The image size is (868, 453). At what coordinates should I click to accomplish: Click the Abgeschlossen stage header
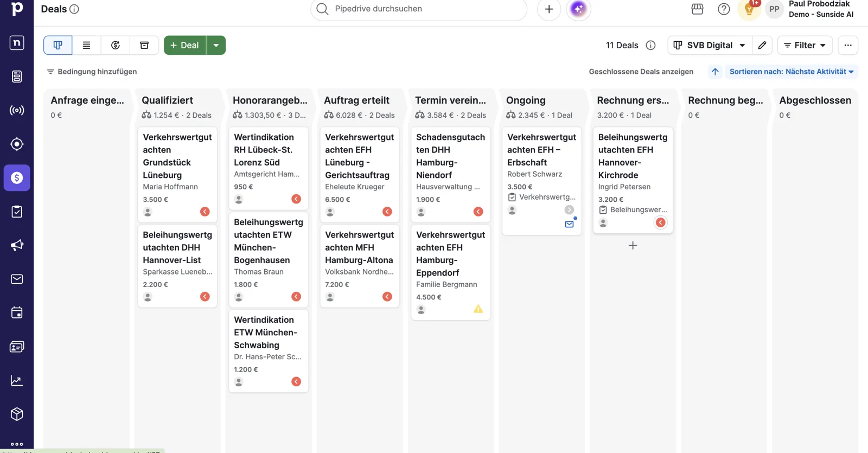[815, 100]
